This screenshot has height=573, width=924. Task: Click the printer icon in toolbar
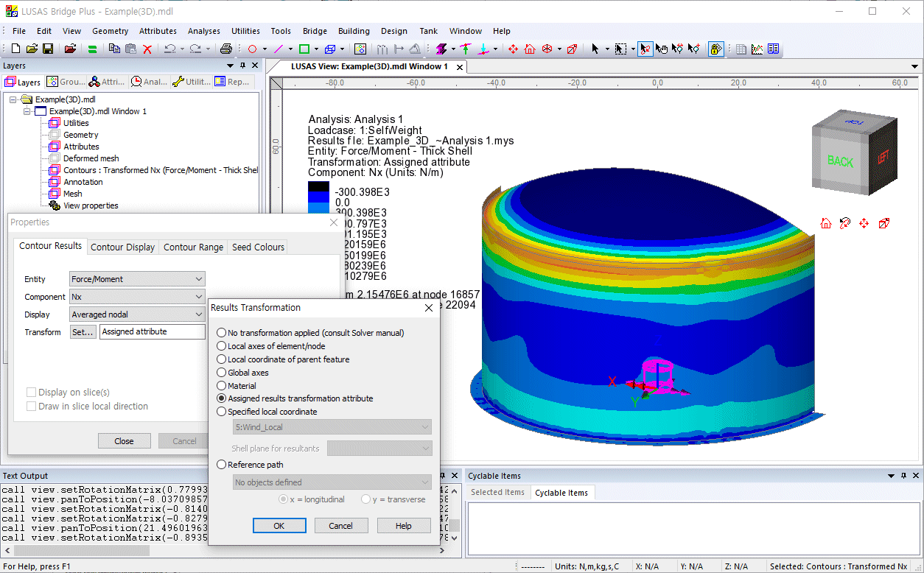(x=226, y=49)
